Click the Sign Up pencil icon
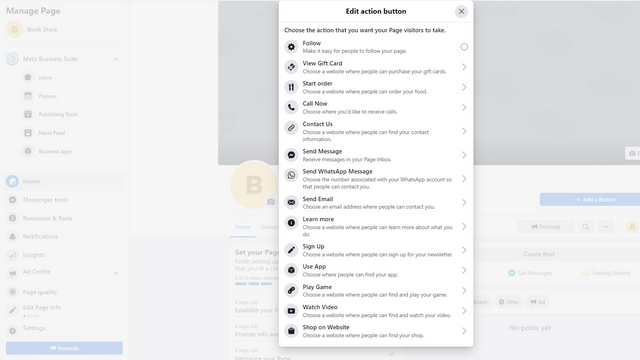The image size is (640, 360). tap(291, 250)
